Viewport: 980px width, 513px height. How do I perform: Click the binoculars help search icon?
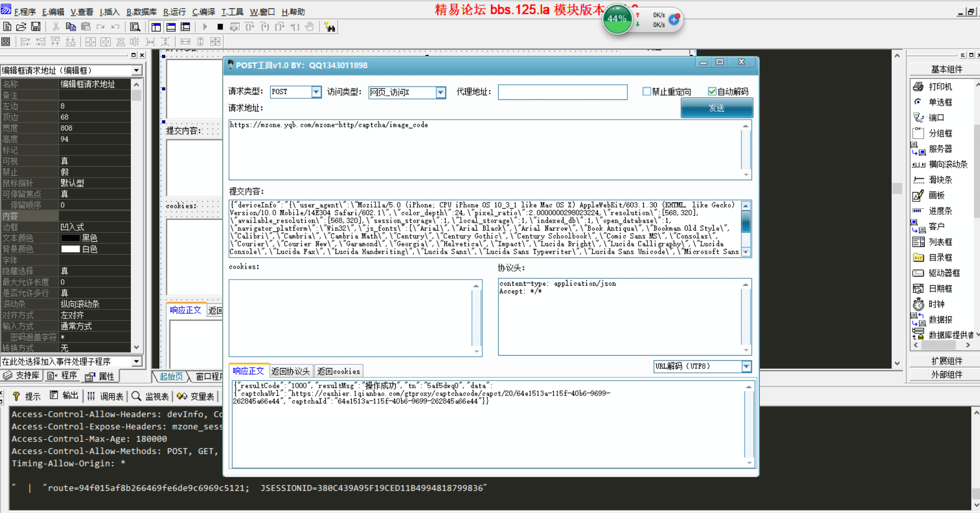[x=329, y=27]
